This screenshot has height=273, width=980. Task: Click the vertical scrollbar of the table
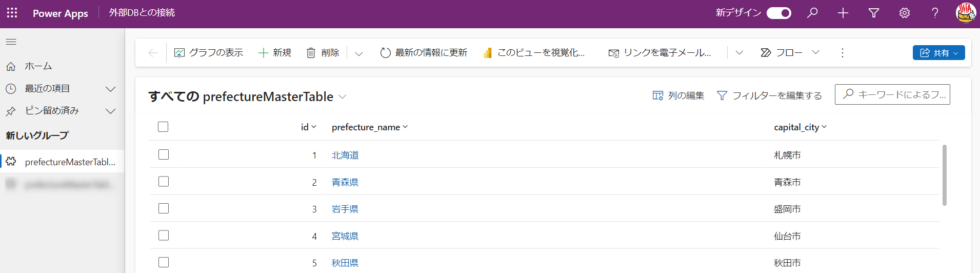click(x=944, y=175)
